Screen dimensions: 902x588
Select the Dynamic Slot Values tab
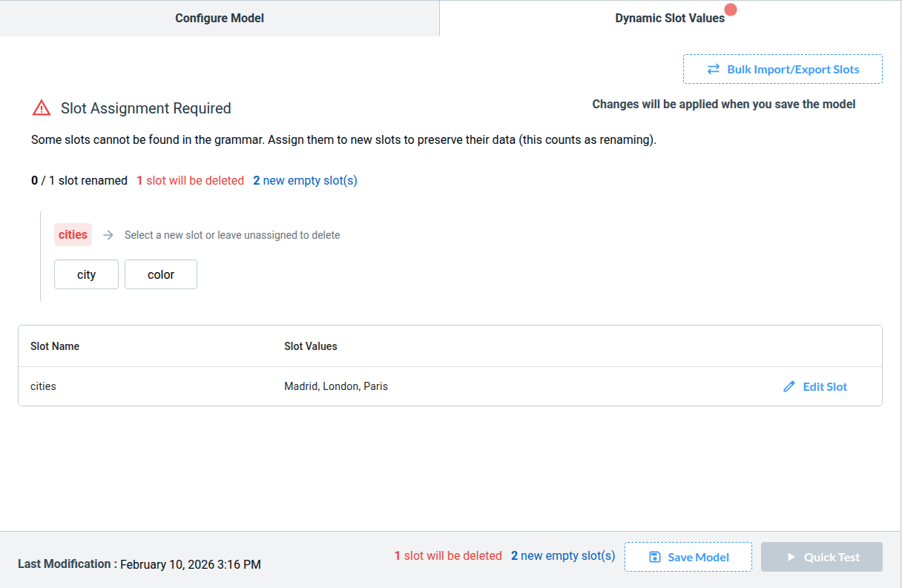[x=670, y=18]
